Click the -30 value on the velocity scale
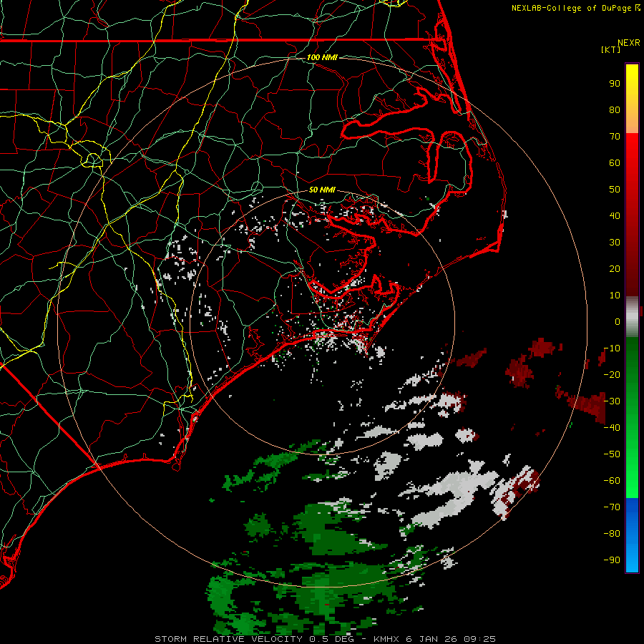The image size is (644, 644). coord(612,401)
